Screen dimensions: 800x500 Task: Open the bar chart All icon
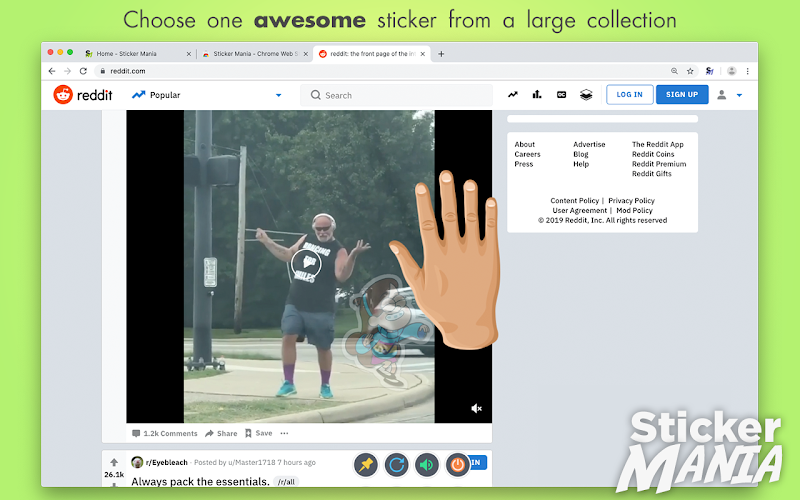(537, 94)
